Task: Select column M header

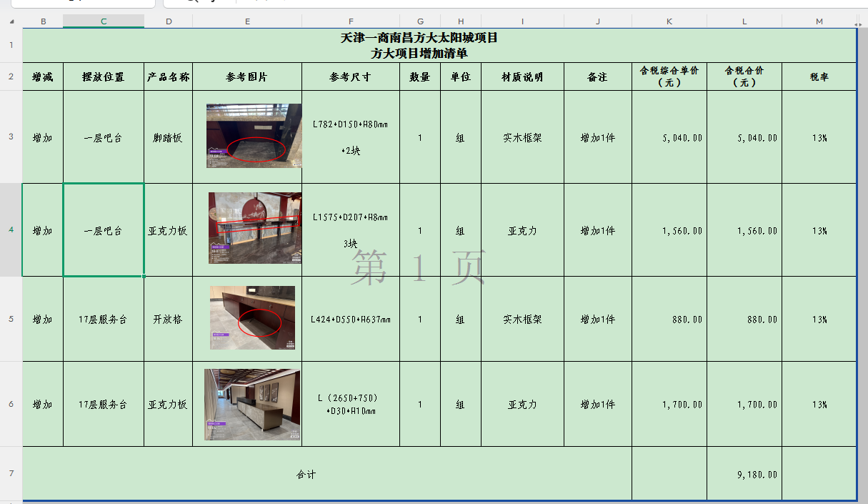Action: tap(819, 21)
